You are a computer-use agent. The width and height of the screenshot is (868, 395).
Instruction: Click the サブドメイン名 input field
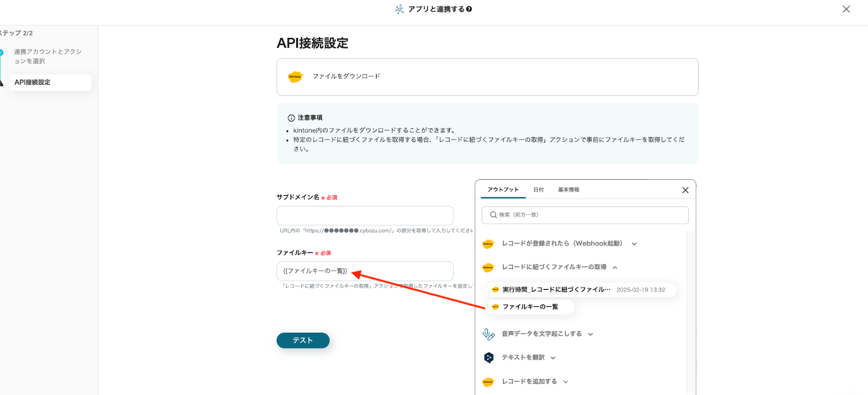(365, 216)
